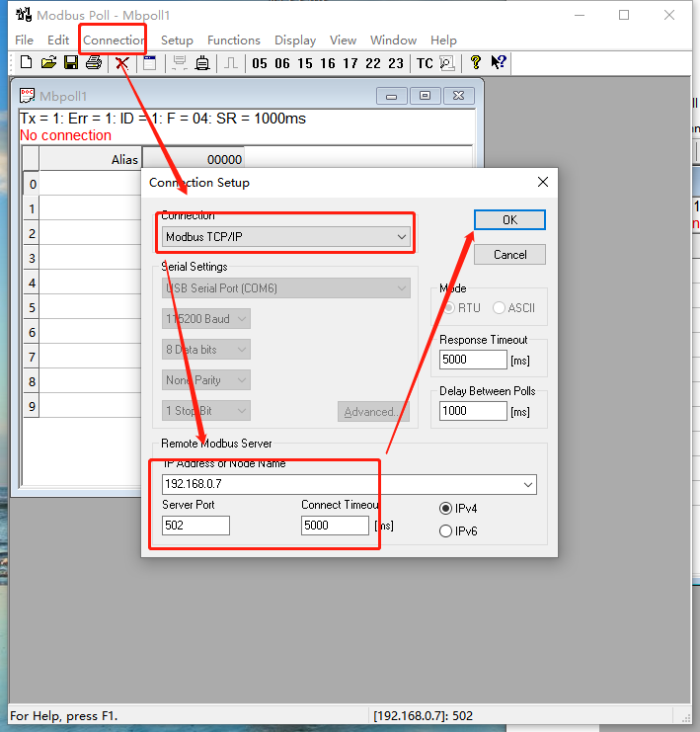Open the Functions menu
The image size is (700, 732).
234,41
